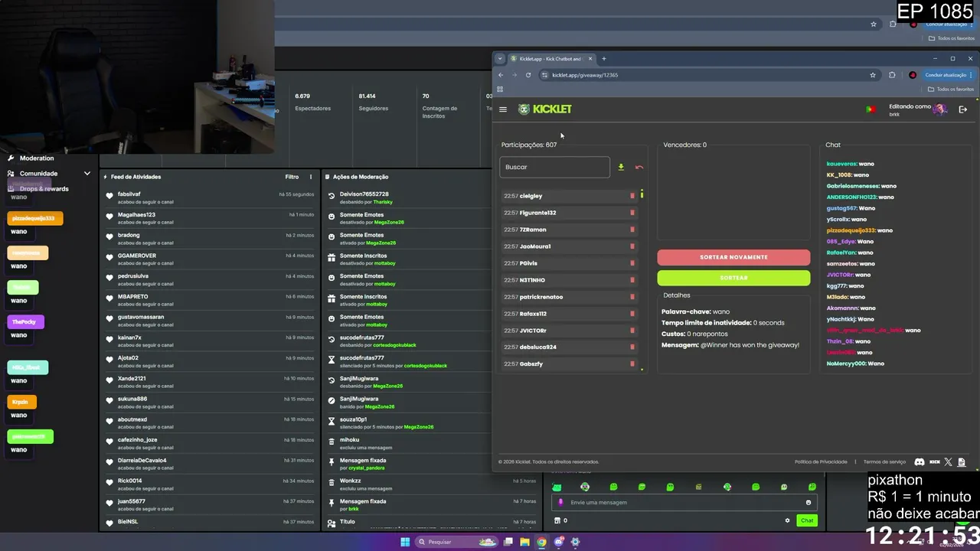Open the docs icon in Kicklet footer

pyautogui.click(x=962, y=461)
